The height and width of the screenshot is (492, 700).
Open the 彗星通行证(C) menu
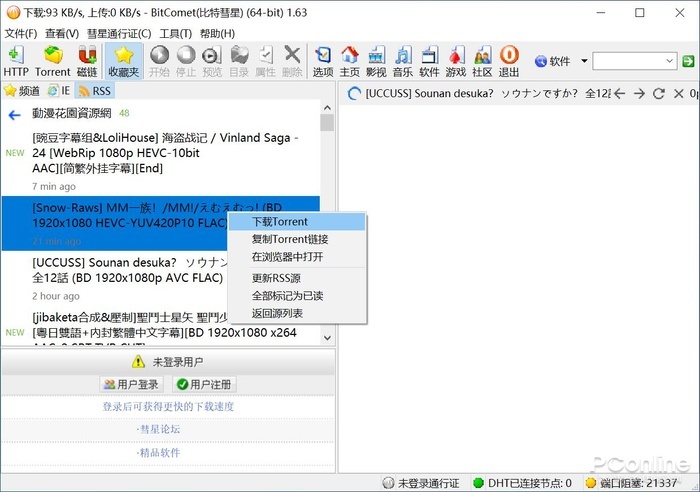119,33
